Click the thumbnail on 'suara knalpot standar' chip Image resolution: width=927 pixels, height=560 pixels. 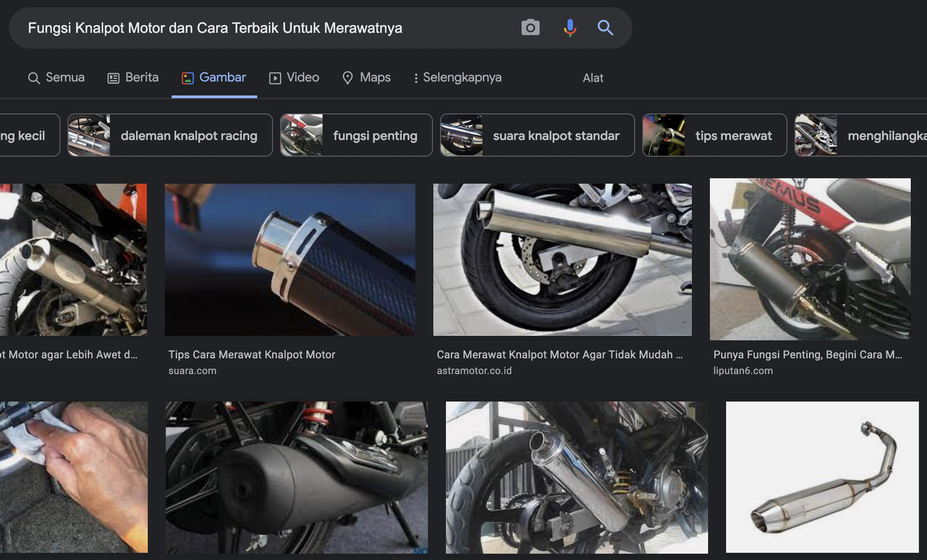point(461,135)
